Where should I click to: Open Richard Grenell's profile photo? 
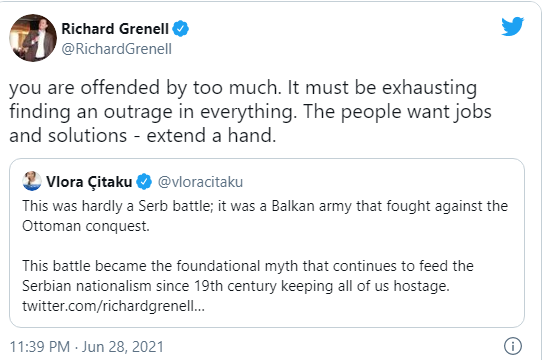pos(33,38)
